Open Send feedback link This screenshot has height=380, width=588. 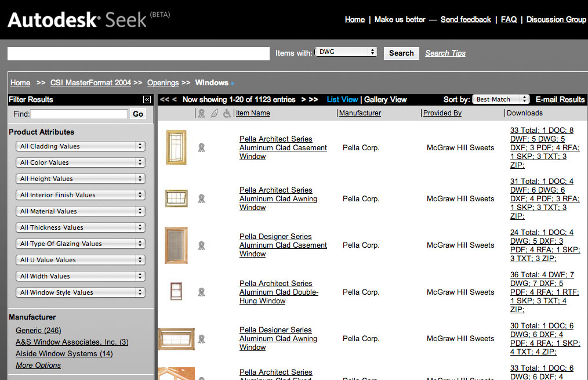click(x=466, y=20)
